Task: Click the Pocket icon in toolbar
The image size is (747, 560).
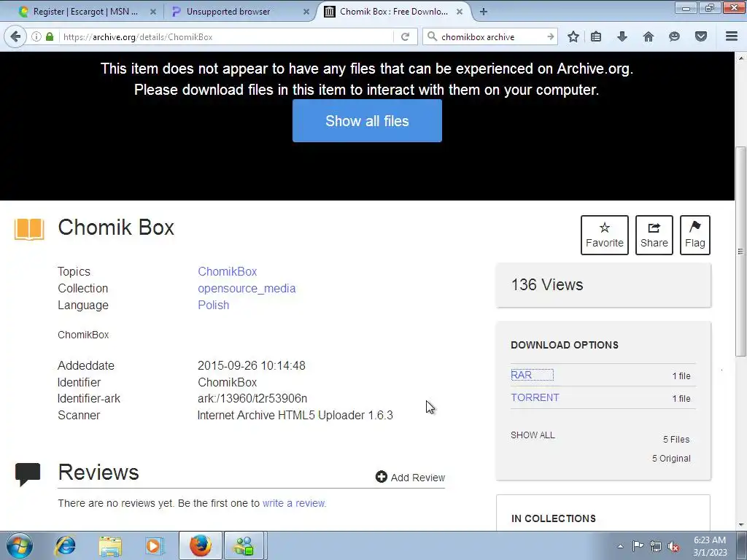Action: [701, 36]
